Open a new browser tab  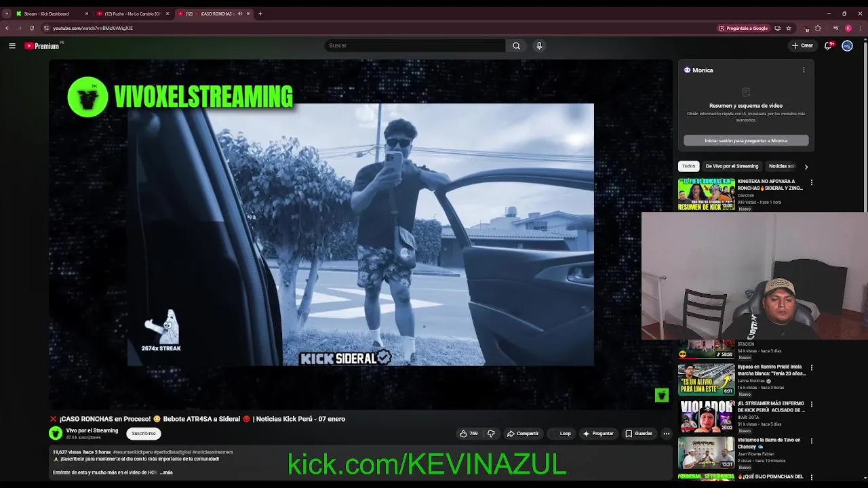[260, 14]
